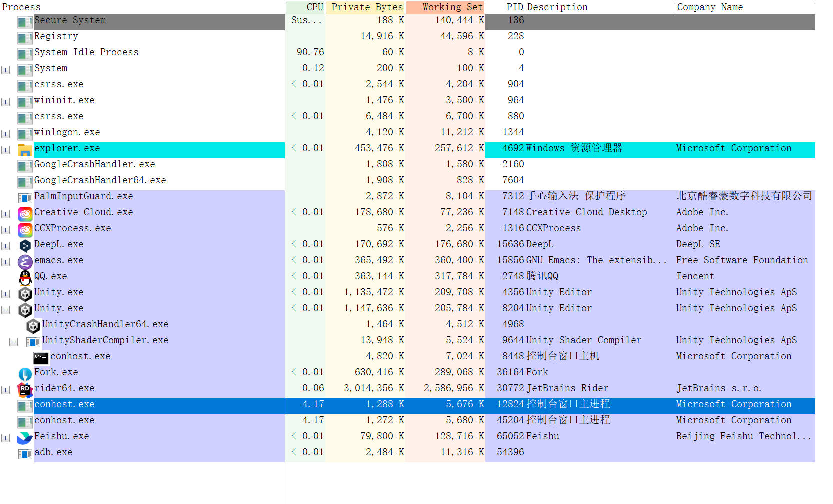Sort by the CPU column header
Image resolution: width=833 pixels, height=504 pixels.
(x=305, y=7)
